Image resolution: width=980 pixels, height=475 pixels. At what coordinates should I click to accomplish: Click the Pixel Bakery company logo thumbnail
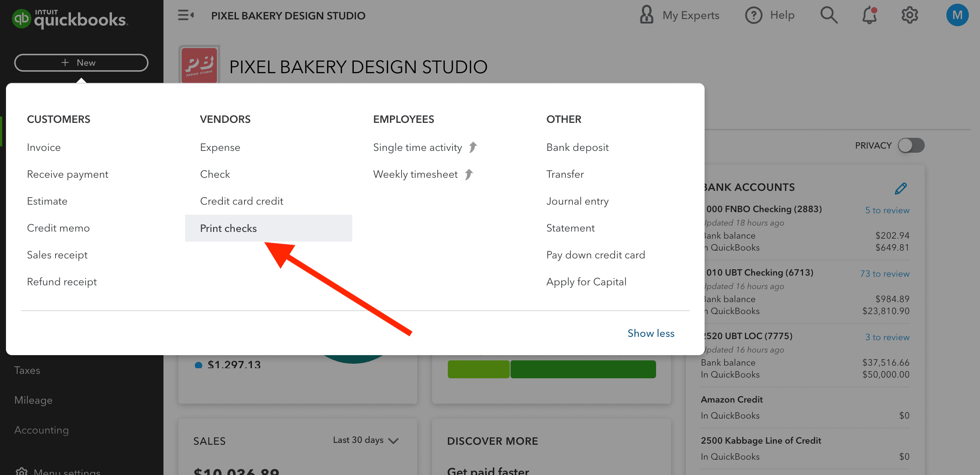point(199,64)
